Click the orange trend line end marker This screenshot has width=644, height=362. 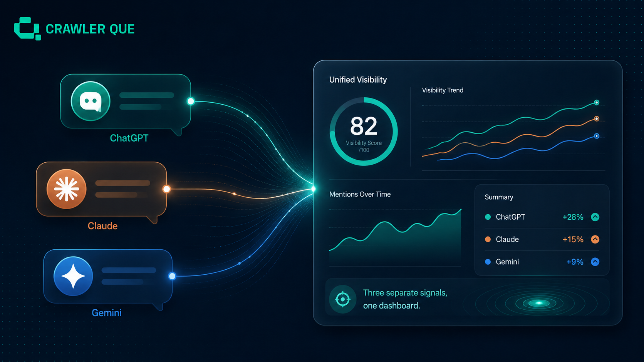point(597,118)
